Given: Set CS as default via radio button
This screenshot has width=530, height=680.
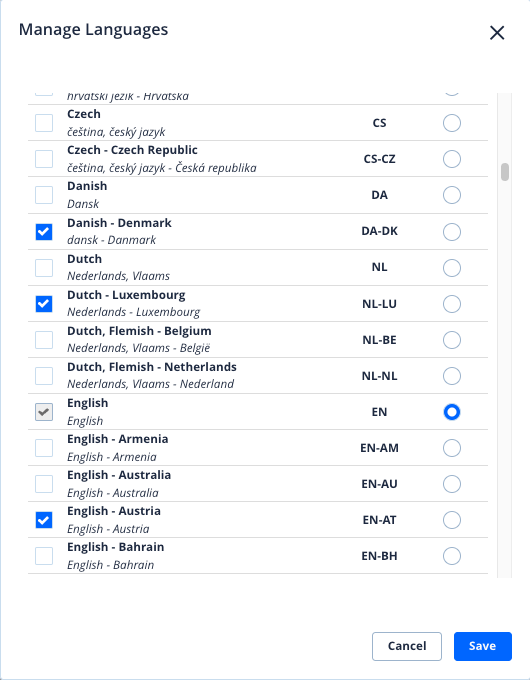Looking at the screenshot, I should 451,123.
